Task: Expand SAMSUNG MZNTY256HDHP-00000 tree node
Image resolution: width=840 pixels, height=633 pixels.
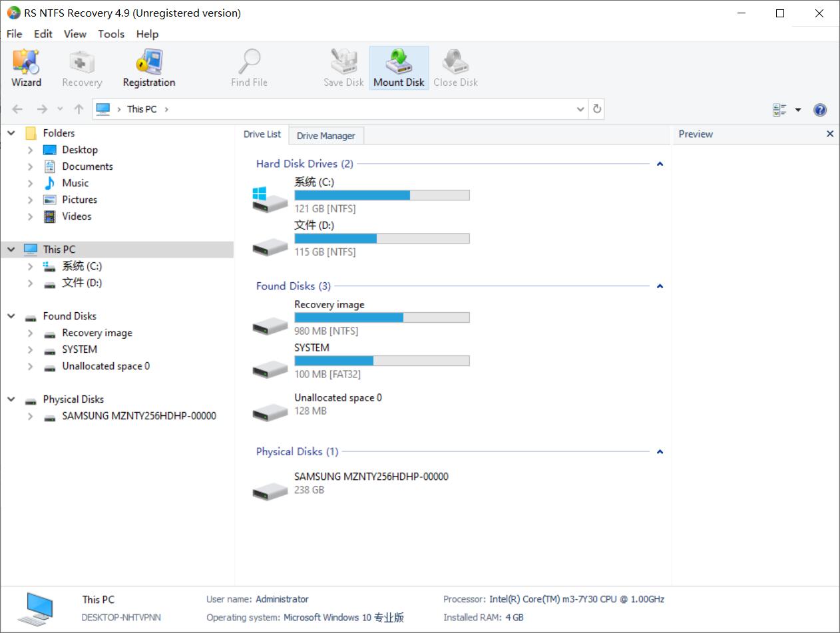Action: 30,416
